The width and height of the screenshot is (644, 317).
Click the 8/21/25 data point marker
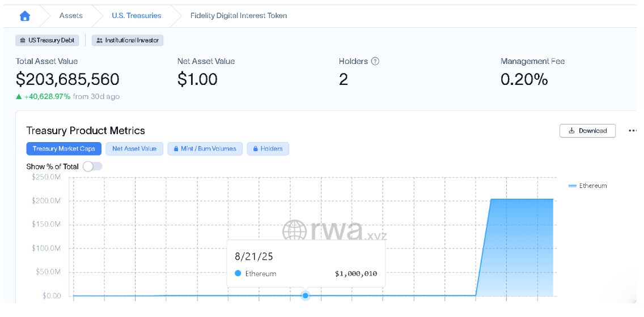[x=305, y=295]
